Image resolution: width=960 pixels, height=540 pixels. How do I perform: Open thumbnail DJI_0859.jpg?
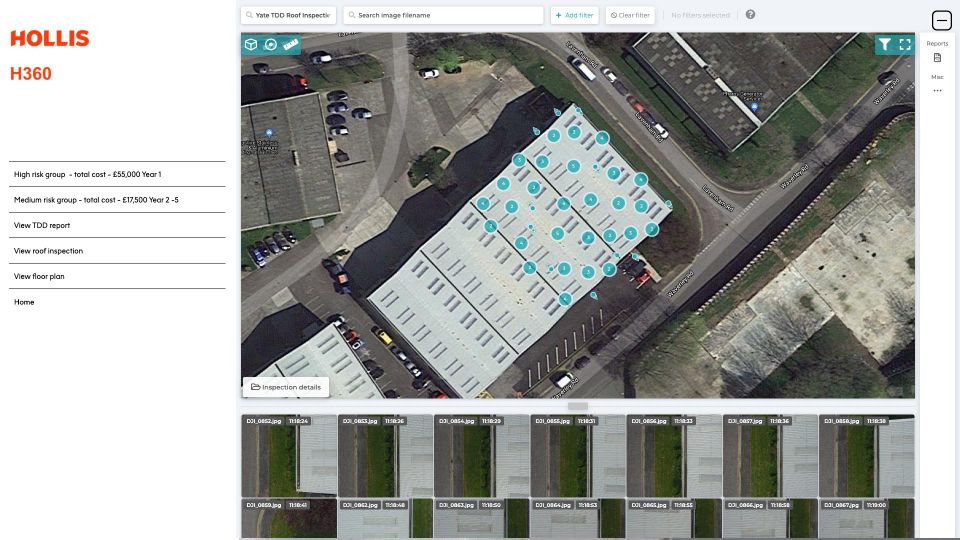tap(289, 519)
